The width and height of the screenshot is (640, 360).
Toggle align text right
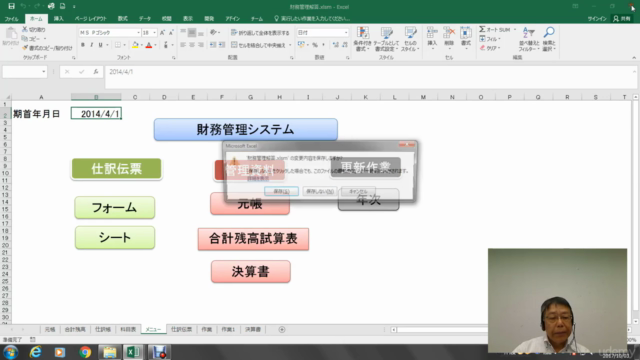[200, 45]
